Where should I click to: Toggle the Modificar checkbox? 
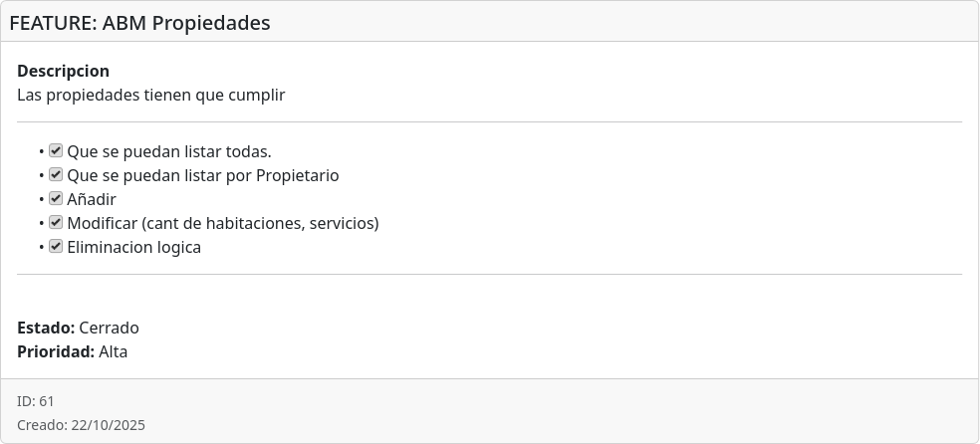coord(56,223)
